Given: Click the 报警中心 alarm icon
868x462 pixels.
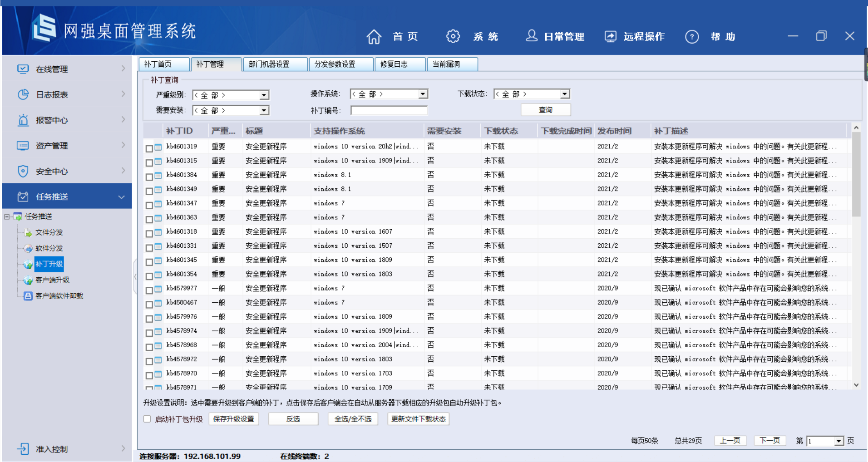Looking at the screenshot, I should 23,120.
